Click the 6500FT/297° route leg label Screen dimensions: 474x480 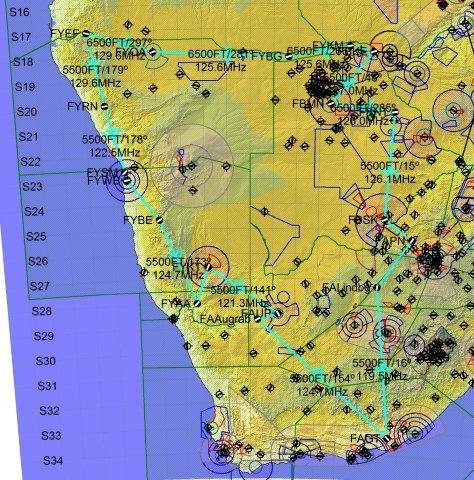point(119,43)
